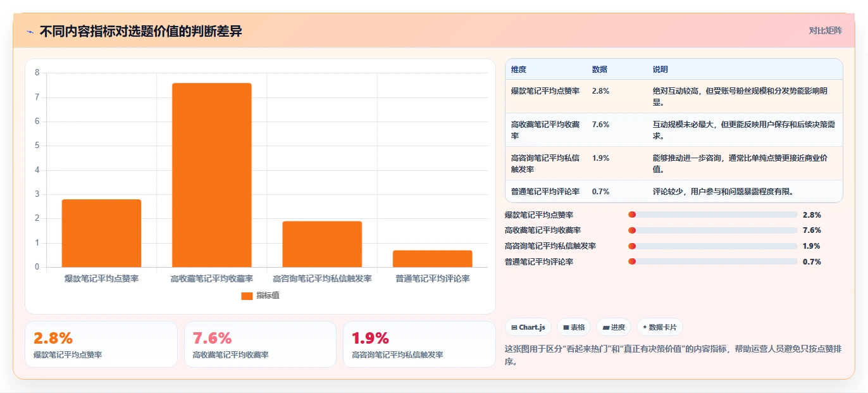Click table cell 7.6% in 数据 column
The width and height of the screenshot is (868, 393).
[x=601, y=125]
